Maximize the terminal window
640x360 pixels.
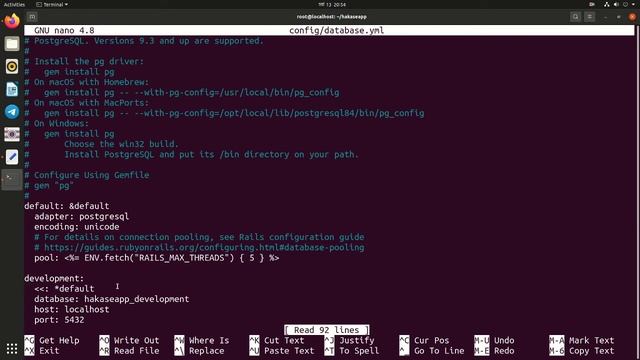(x=619, y=17)
